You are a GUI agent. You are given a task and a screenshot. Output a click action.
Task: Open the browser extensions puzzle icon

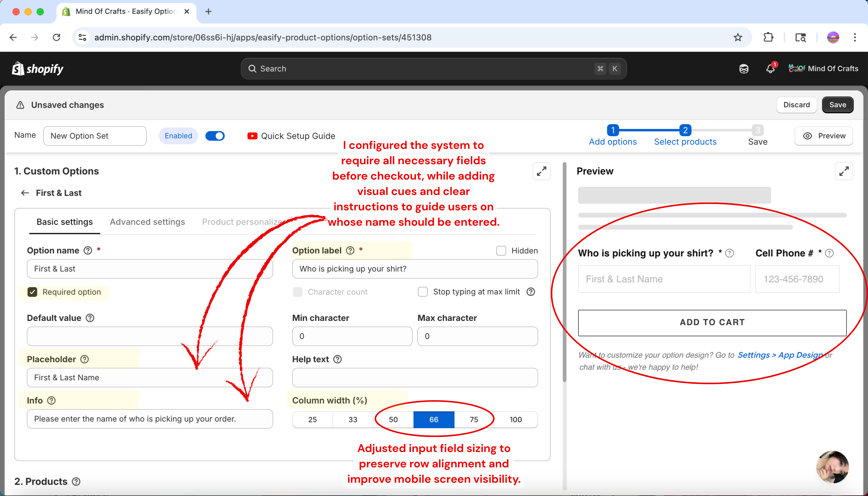768,37
